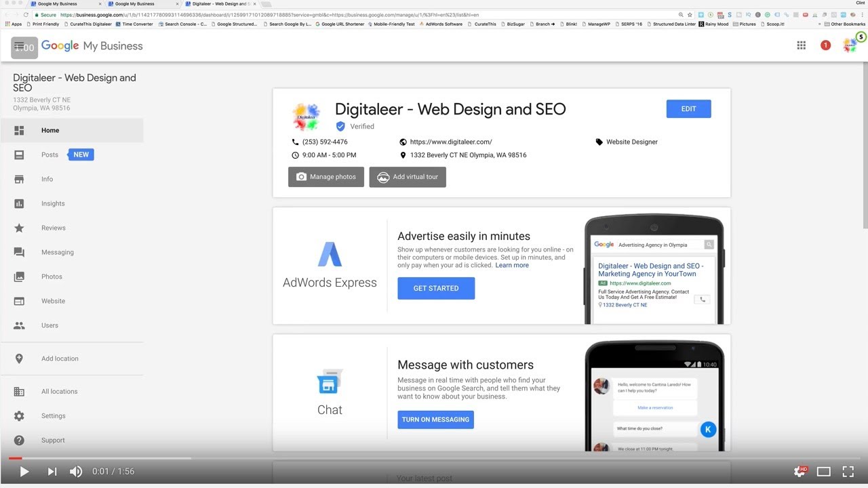Viewport: 868px width, 488px height.
Task: Open the red notifications badge
Action: pyautogui.click(x=825, y=45)
